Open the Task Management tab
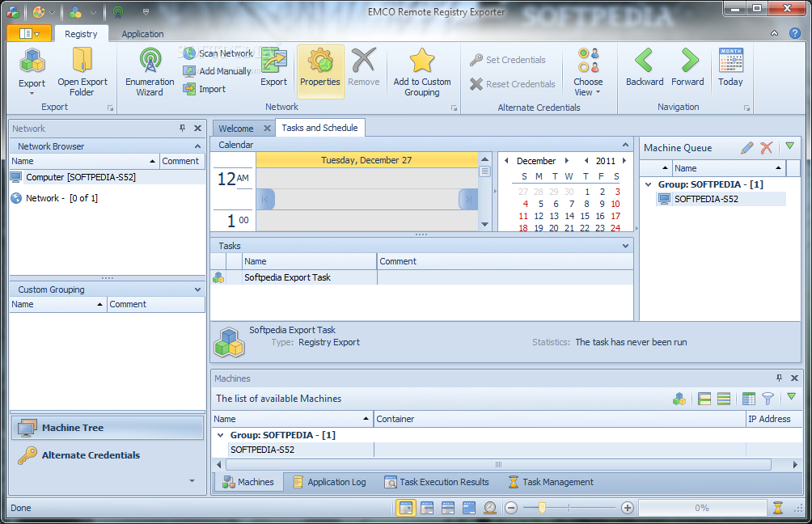The width and height of the screenshot is (812, 524). 551,482
